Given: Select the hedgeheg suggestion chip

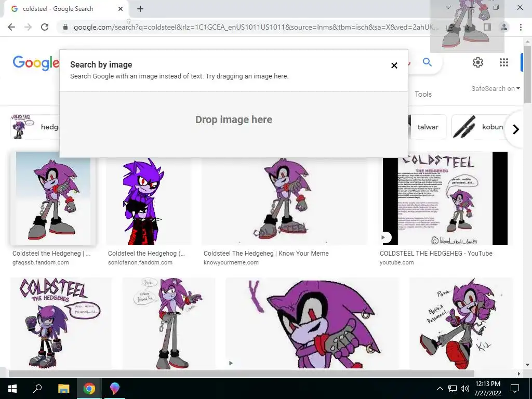Looking at the screenshot, I should tap(35, 127).
